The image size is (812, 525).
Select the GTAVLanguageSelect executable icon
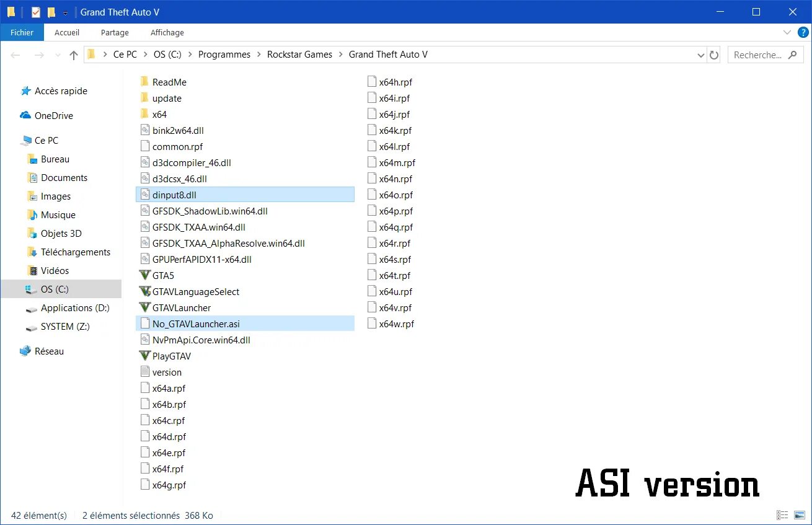point(145,291)
